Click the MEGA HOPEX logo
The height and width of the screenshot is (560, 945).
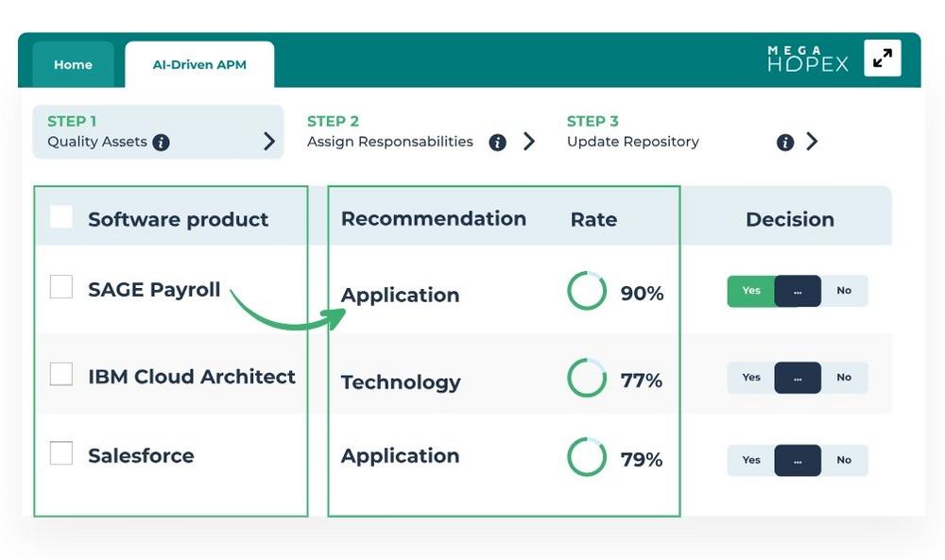[x=808, y=59]
